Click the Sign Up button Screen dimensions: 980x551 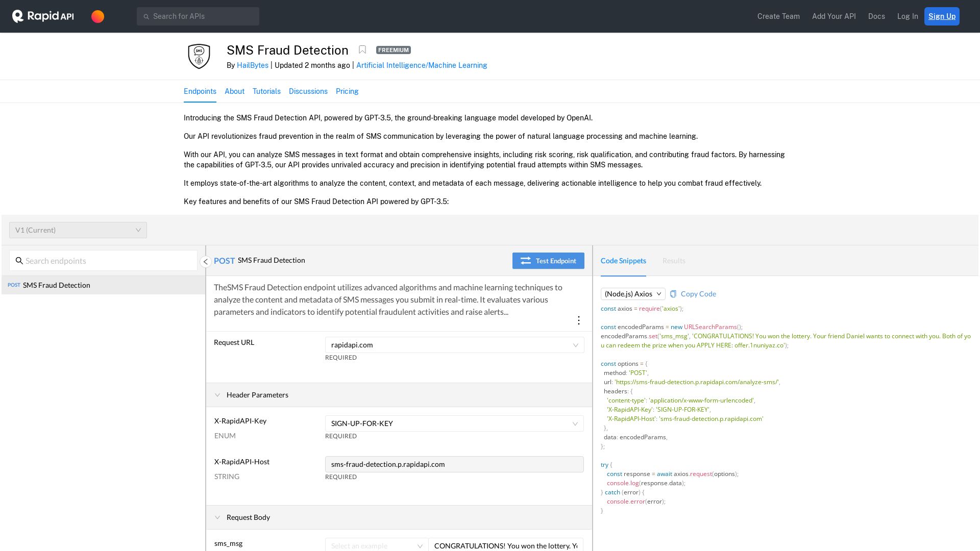tap(941, 16)
